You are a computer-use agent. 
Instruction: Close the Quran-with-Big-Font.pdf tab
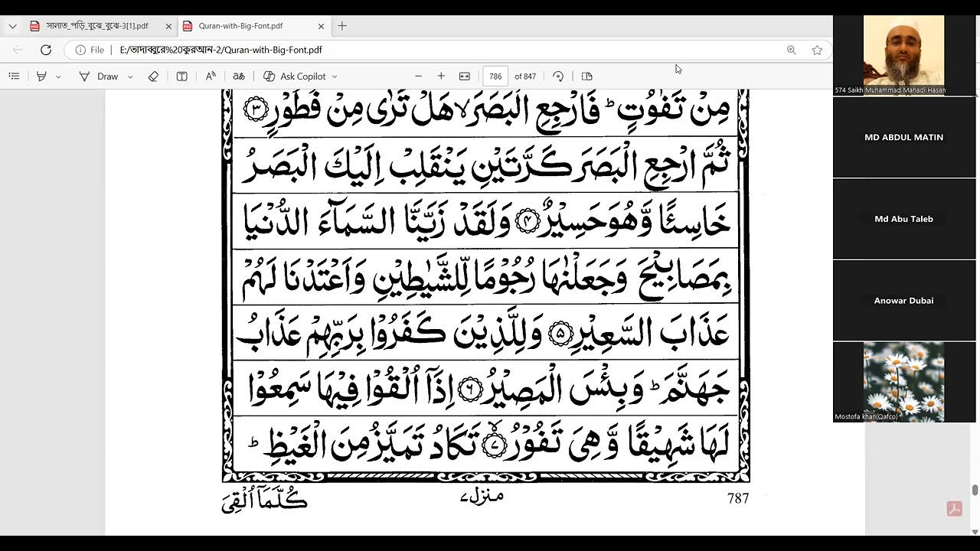tap(321, 26)
